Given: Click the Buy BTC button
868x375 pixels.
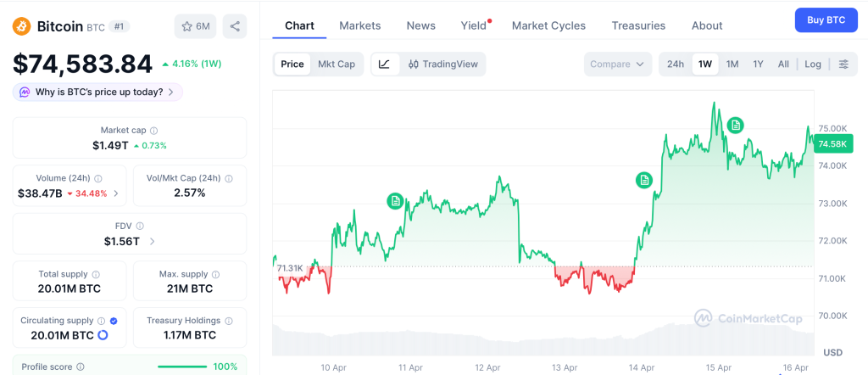Looking at the screenshot, I should click(826, 20).
